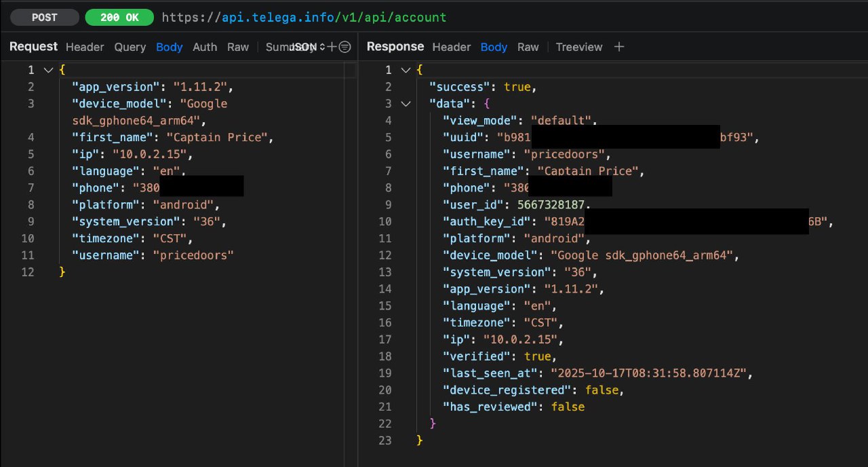Screen dimensions: 868x467
Task: Click the 200 OK status badge
Action: tap(119, 18)
